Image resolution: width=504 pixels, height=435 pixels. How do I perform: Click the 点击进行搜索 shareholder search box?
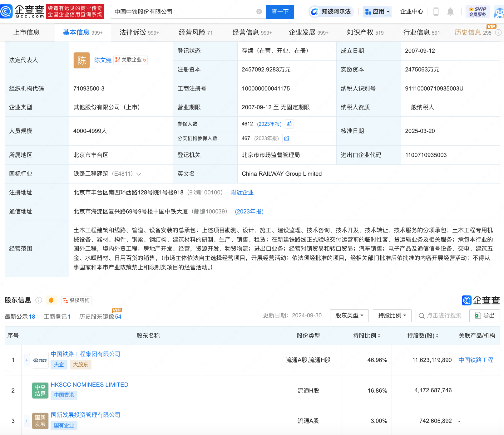(440, 315)
